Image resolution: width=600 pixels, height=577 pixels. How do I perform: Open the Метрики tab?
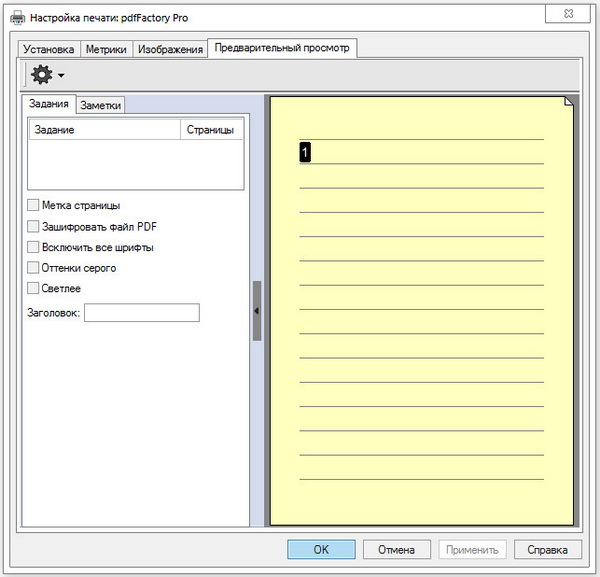pyautogui.click(x=106, y=49)
